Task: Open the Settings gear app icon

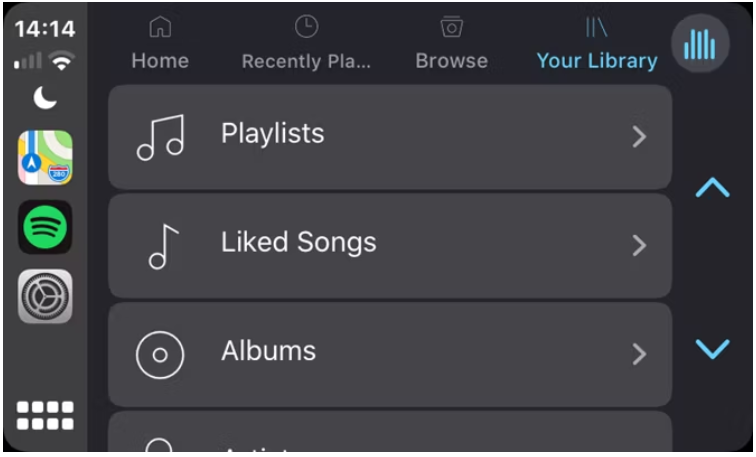Action: click(x=45, y=296)
